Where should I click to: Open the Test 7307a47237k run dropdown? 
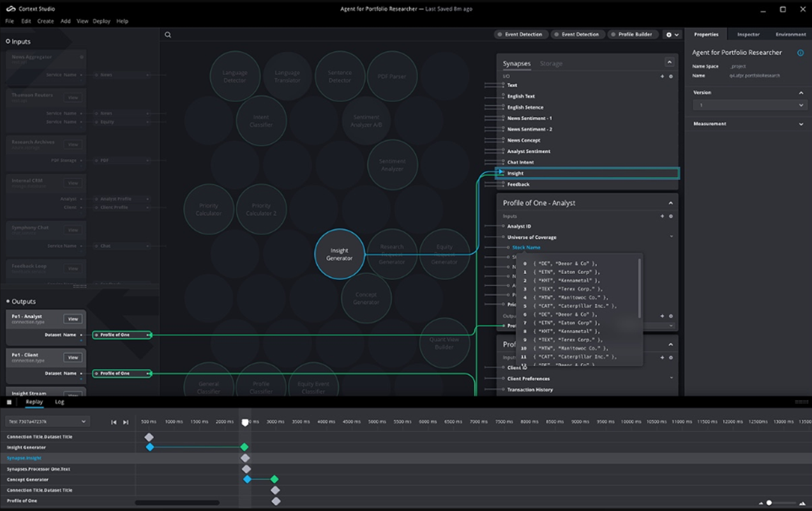(47, 422)
